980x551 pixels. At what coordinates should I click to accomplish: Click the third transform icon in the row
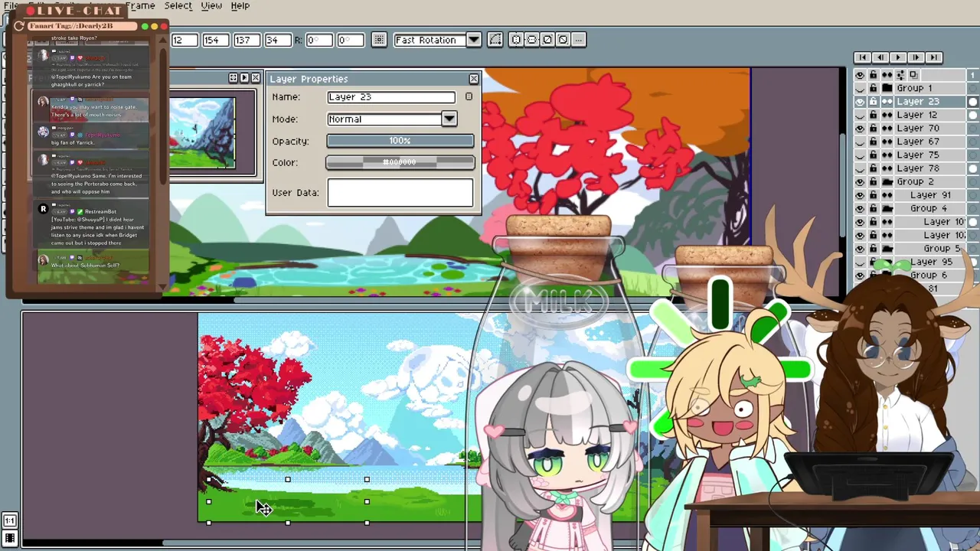547,40
